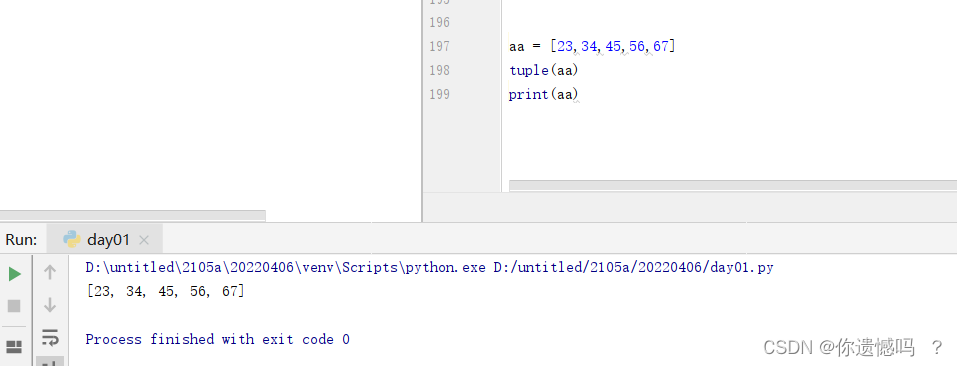Click the 'Run:' panel label

(x=21, y=240)
